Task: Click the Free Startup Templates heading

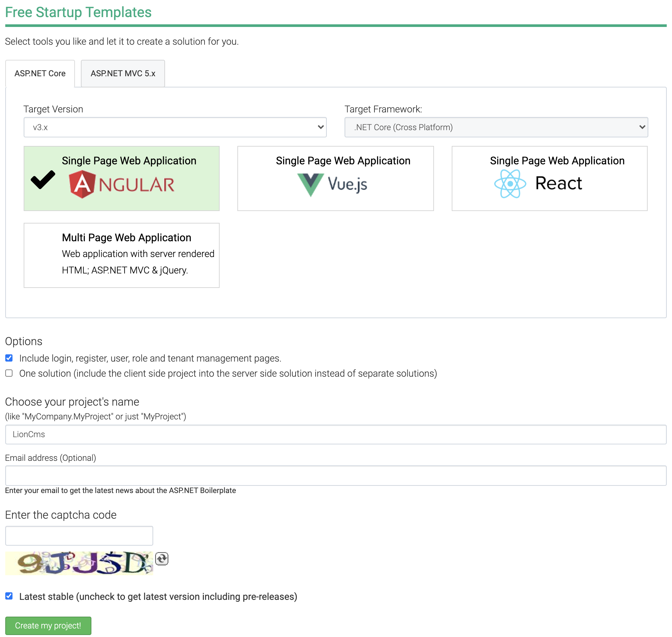Action: [x=78, y=12]
